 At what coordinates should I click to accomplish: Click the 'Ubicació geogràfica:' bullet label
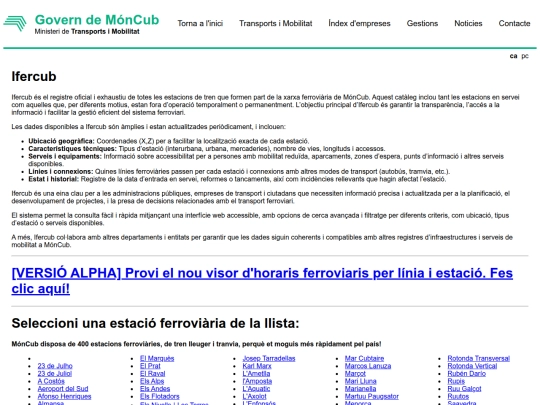[61, 141]
